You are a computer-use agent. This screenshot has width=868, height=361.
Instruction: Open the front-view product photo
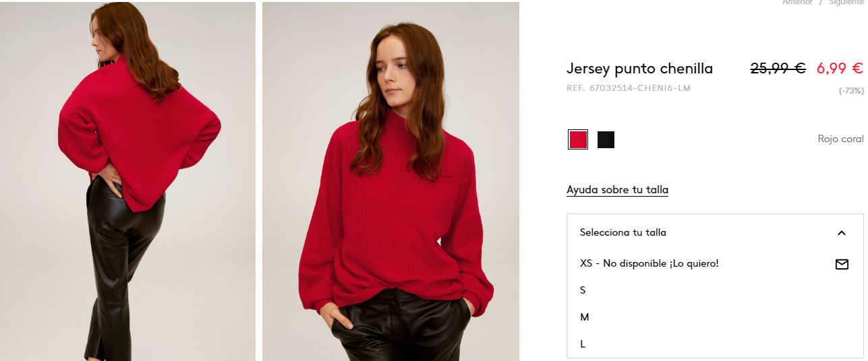tap(390, 181)
